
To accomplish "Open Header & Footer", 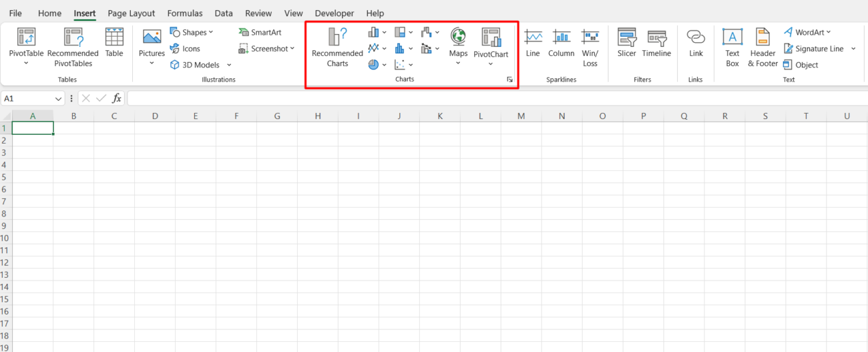I will click(x=763, y=47).
